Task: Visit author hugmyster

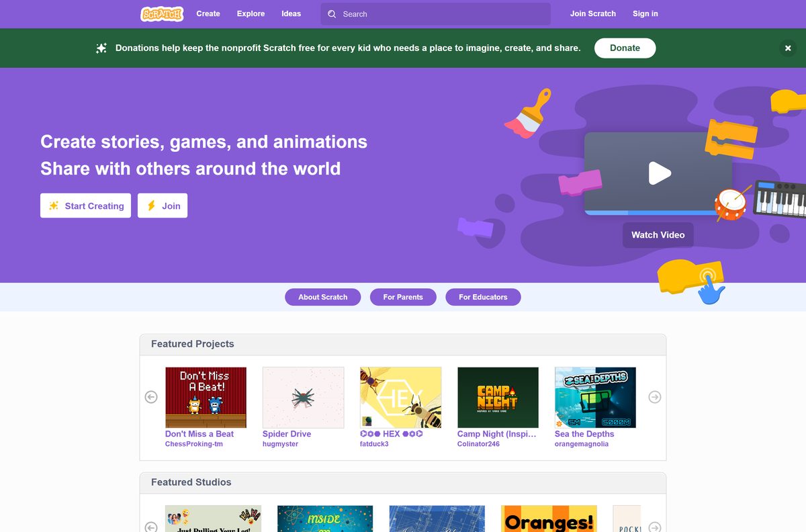Action: 280,444
